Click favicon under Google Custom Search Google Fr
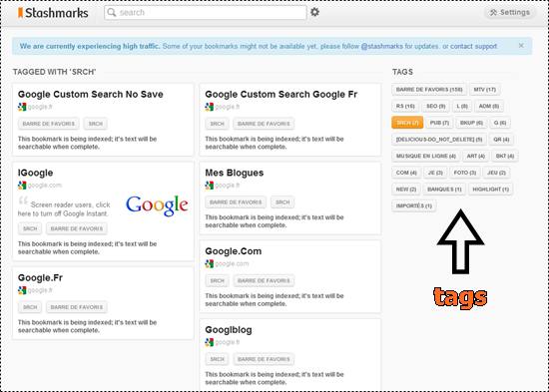The width and height of the screenshot is (549, 392). pyautogui.click(x=210, y=107)
